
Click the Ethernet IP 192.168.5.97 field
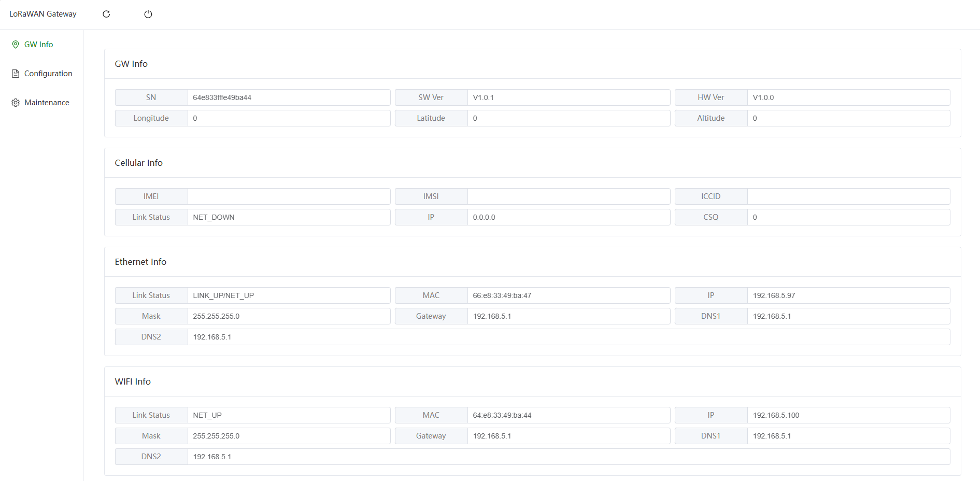[x=848, y=295]
